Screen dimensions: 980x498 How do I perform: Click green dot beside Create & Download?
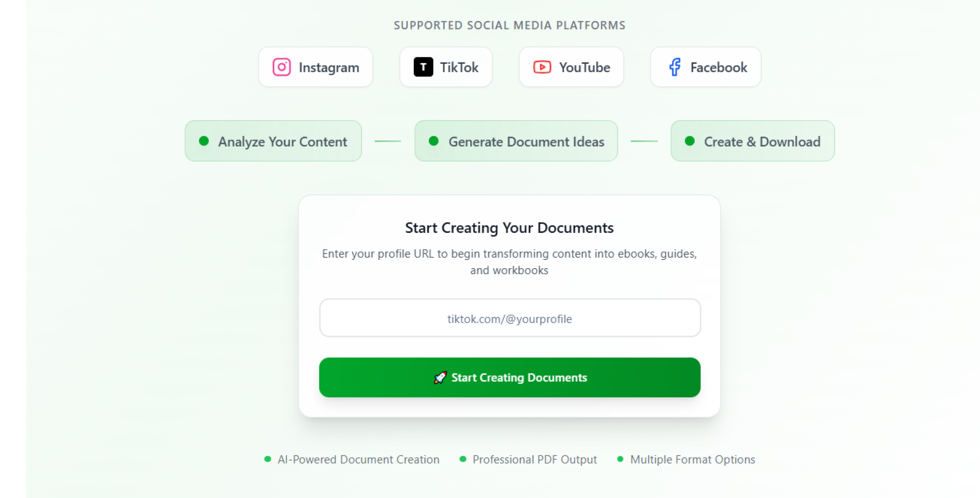[x=690, y=141]
